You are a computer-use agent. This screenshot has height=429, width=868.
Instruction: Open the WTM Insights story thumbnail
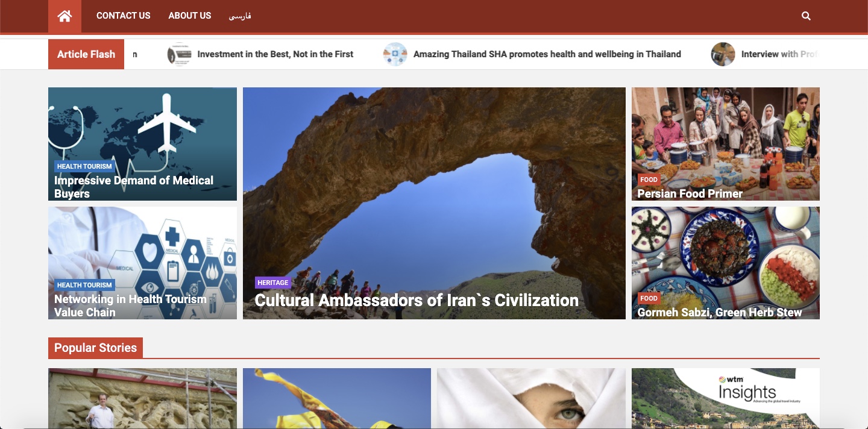[725, 398]
